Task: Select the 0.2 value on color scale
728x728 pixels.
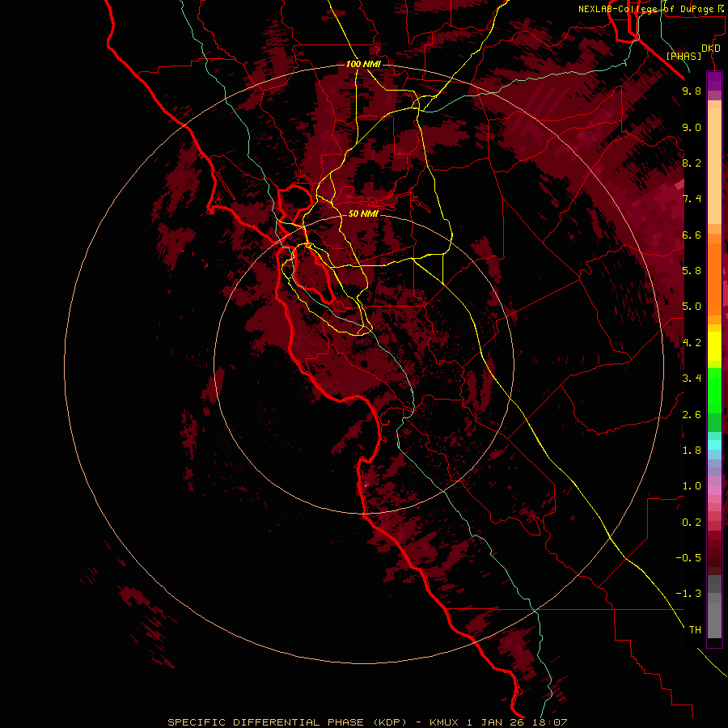Action: [x=692, y=523]
